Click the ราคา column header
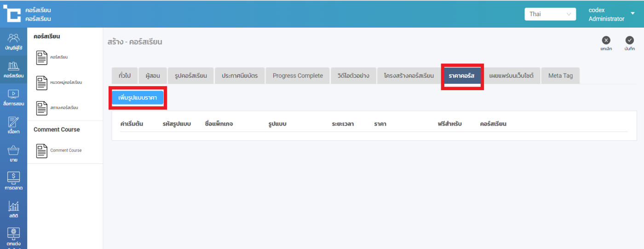 pos(380,124)
